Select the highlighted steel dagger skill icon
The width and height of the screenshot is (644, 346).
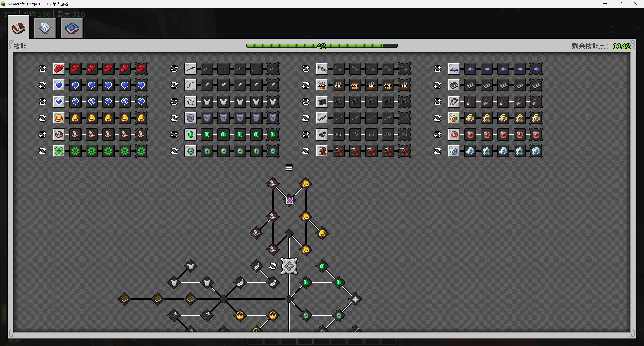(x=191, y=85)
